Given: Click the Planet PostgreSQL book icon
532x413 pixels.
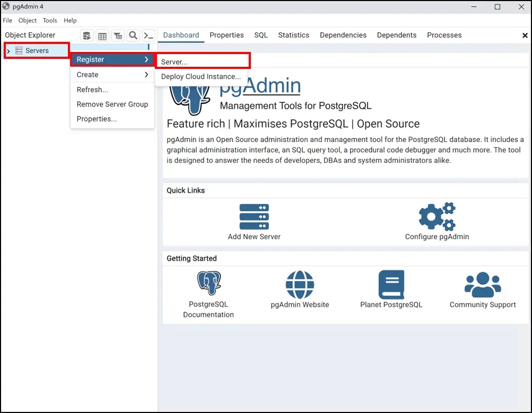Looking at the screenshot, I should click(x=391, y=285).
